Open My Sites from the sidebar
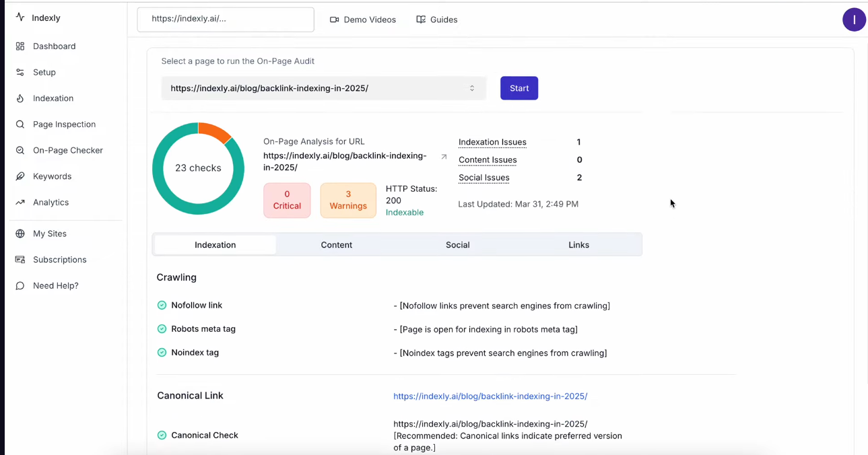The image size is (868, 455). (50, 234)
